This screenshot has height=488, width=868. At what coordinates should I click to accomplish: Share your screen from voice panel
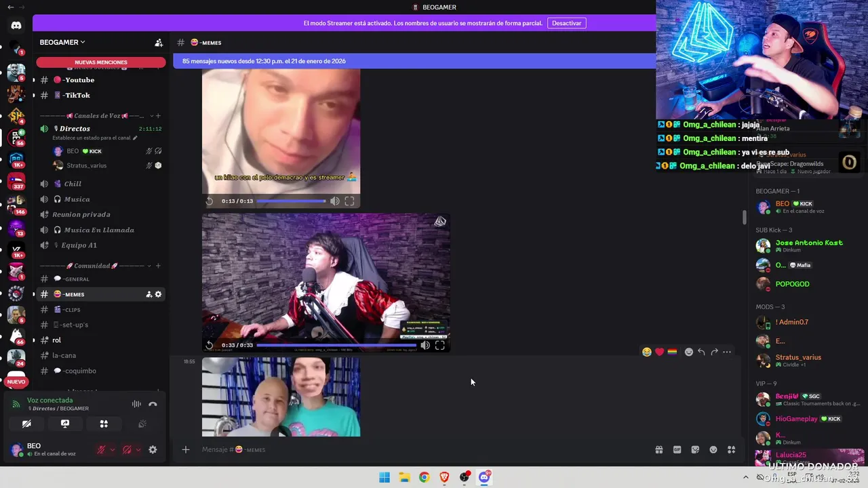pos(65,424)
